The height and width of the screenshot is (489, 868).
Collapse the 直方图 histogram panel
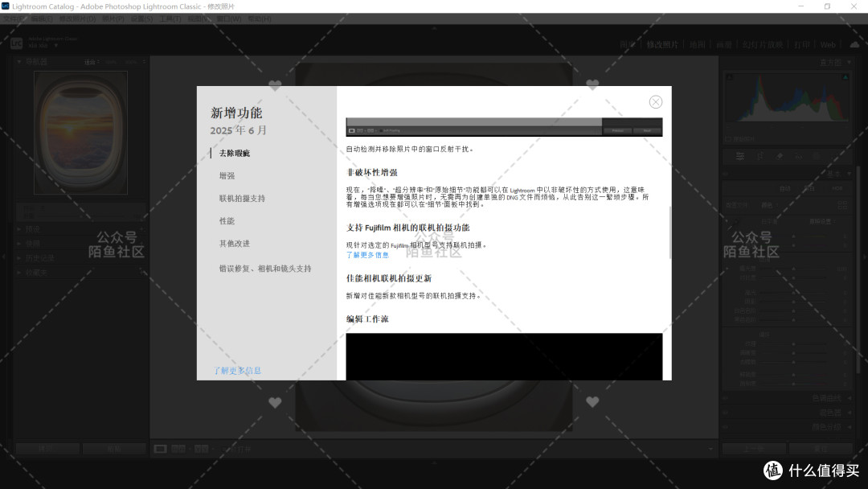[x=850, y=63]
